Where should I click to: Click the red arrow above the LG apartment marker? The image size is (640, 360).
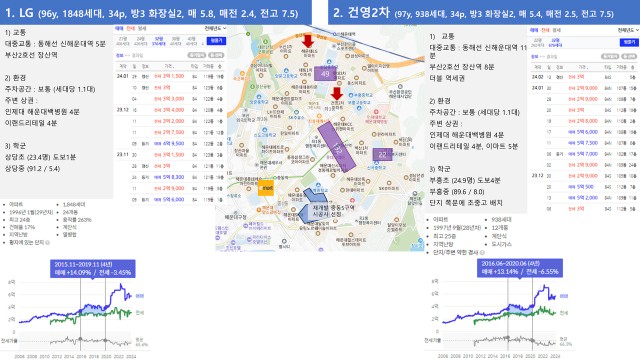pyautogui.click(x=308, y=41)
